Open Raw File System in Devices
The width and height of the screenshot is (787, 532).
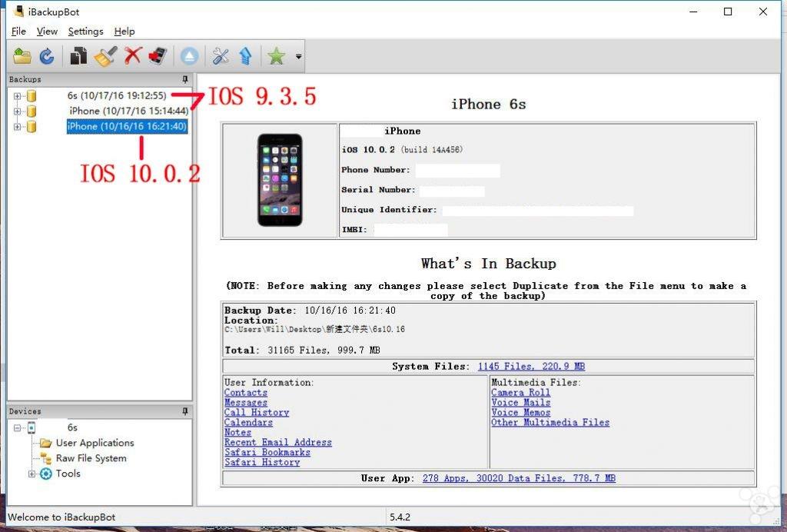point(91,458)
